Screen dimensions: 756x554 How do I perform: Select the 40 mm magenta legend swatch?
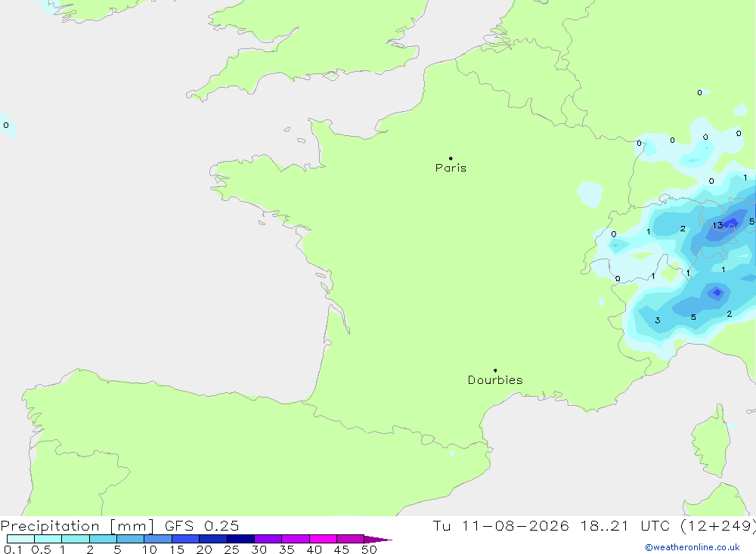[x=323, y=539]
